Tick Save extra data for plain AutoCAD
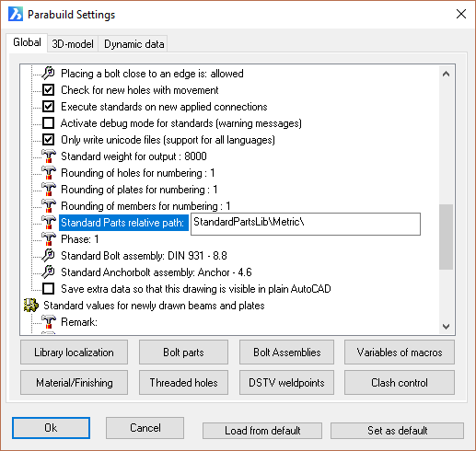This screenshot has width=476, height=451. click(48, 289)
